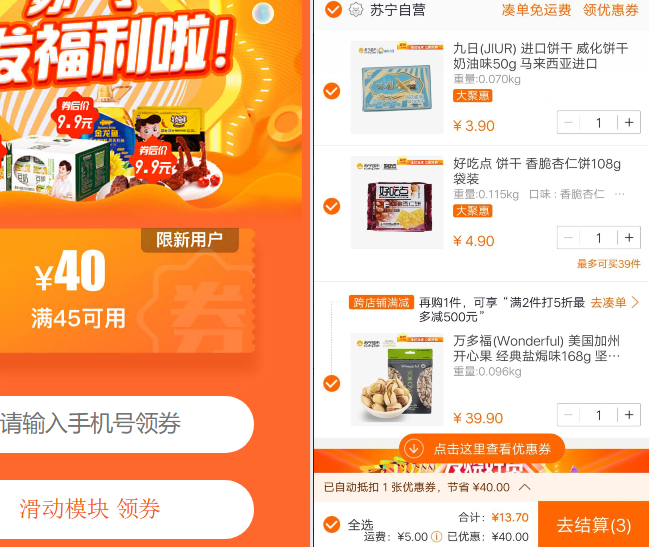Click 去结算(3) checkout button

(x=594, y=524)
